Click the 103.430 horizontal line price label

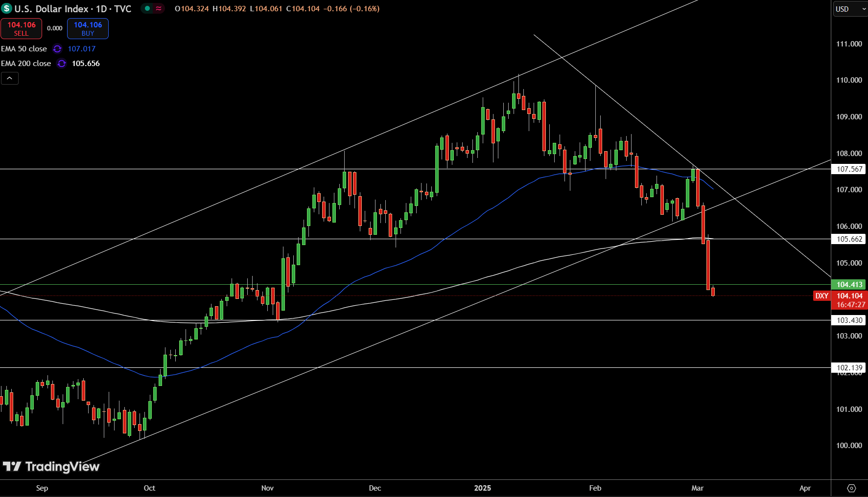849,320
